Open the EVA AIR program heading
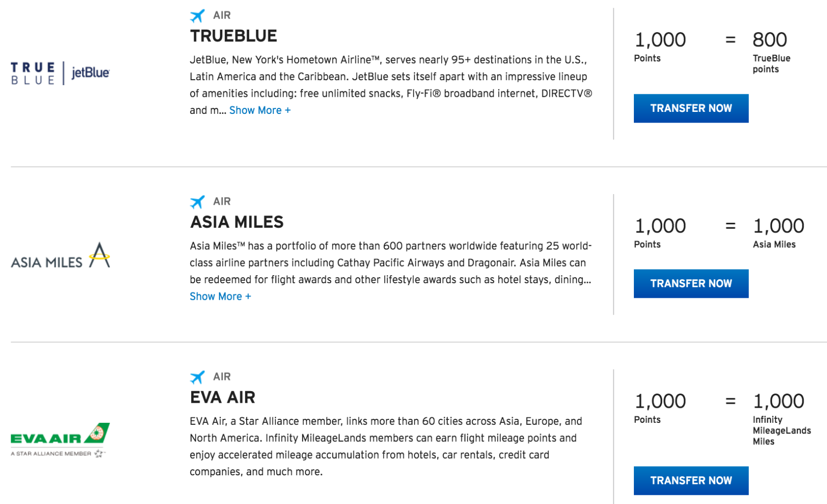The width and height of the screenshot is (827, 504). [x=222, y=397]
